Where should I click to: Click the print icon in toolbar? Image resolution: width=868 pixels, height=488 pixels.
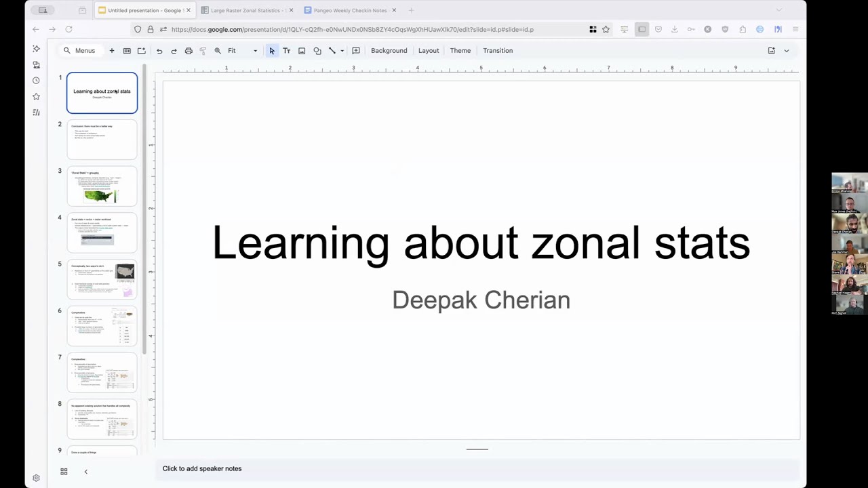point(189,51)
